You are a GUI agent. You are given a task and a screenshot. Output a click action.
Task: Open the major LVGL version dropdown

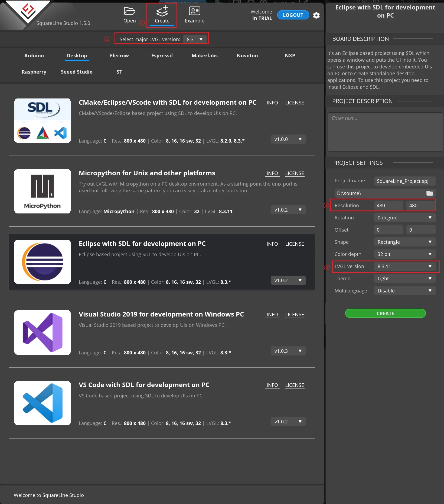click(x=195, y=39)
